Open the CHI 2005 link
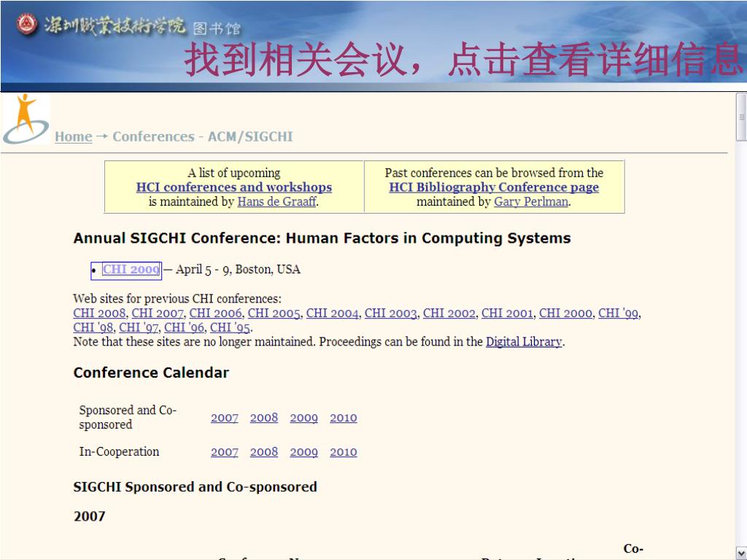The height and width of the screenshot is (560, 747). tap(274, 313)
